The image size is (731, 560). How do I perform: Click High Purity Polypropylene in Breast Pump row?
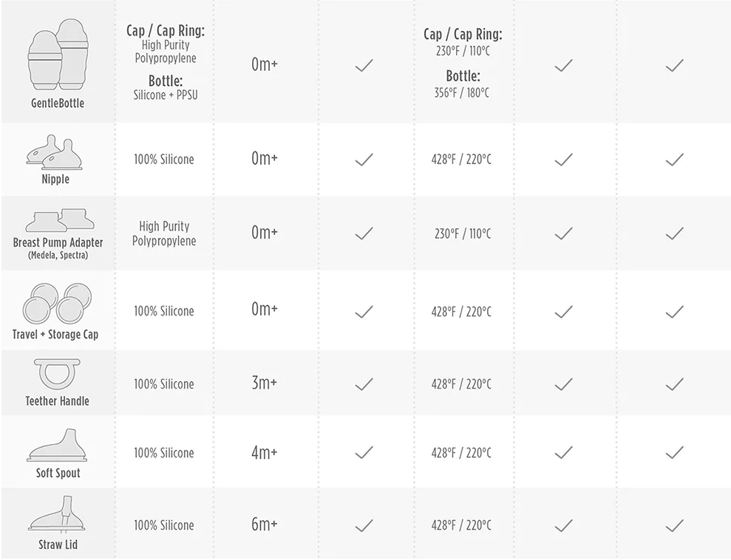coord(164,233)
